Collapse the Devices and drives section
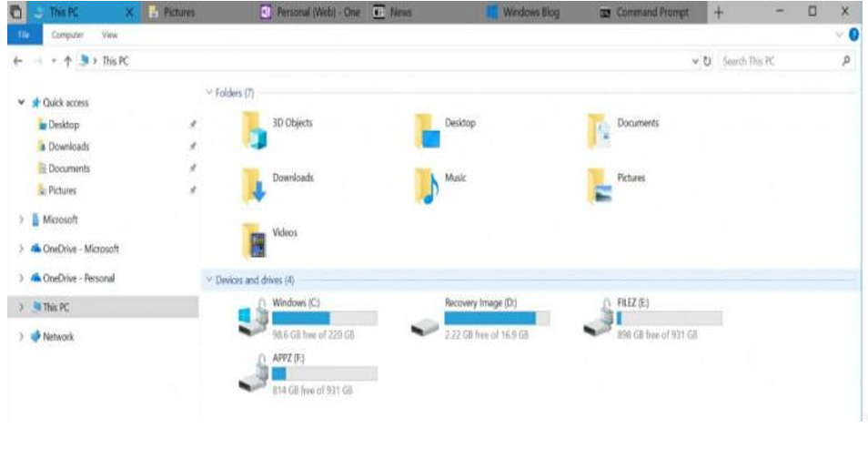Screen dimensions: 868x449 (x=209, y=280)
